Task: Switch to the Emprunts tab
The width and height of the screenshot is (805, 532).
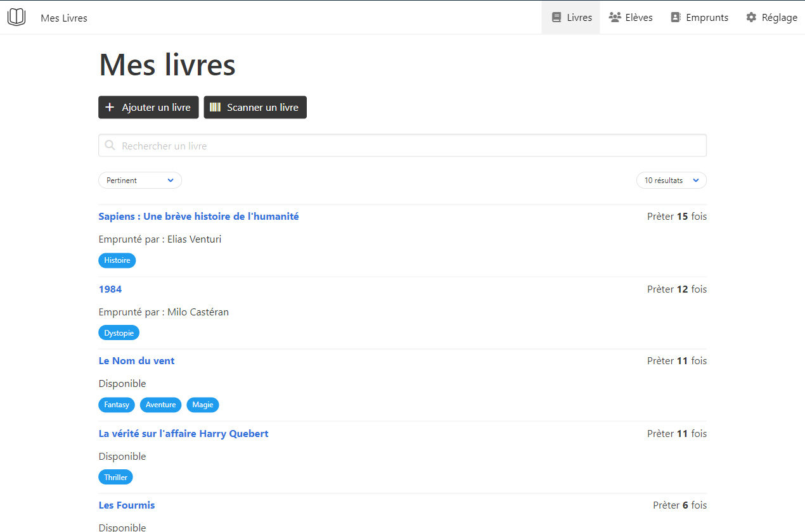Action: [x=699, y=18]
